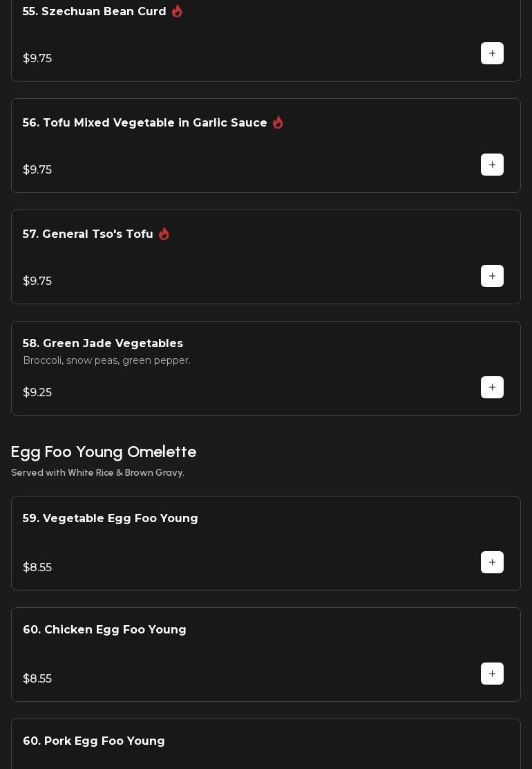The image size is (532, 769).
Task: Add Szechuan Bean Curd to cart
Action: (x=492, y=53)
